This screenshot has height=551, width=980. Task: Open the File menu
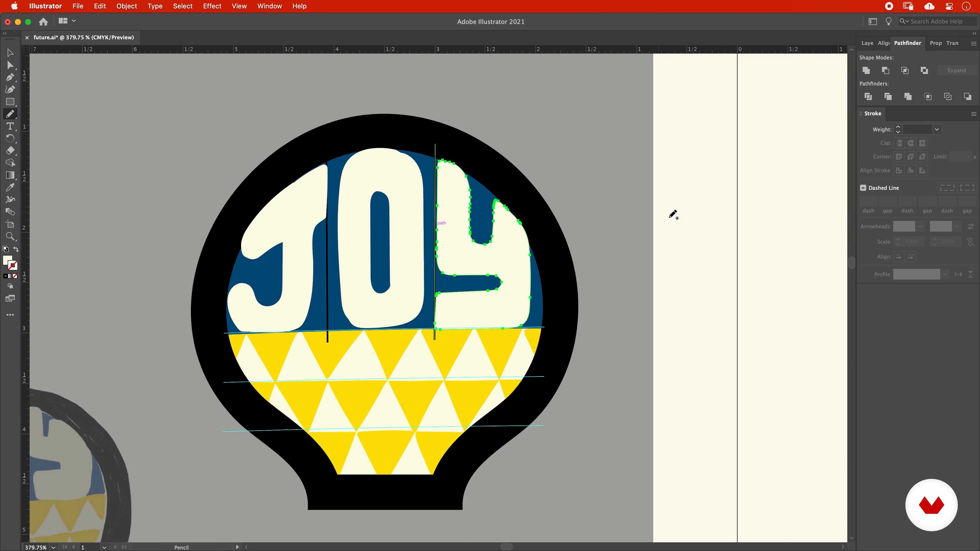[x=78, y=6]
